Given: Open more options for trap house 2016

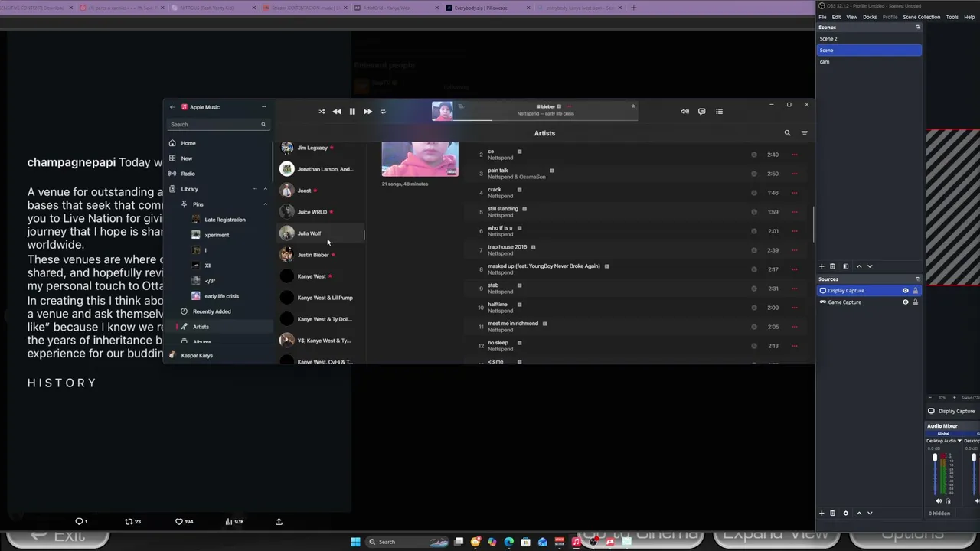Looking at the screenshot, I should [x=794, y=250].
